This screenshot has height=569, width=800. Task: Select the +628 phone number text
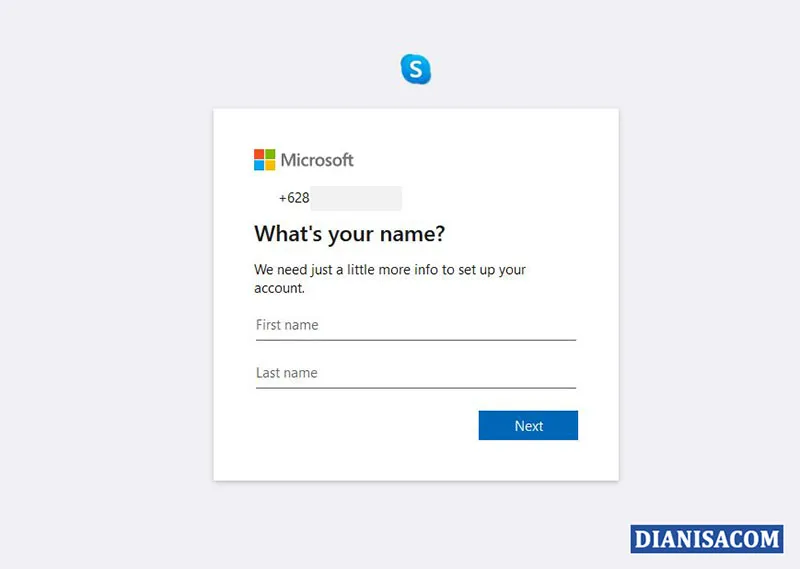point(294,198)
